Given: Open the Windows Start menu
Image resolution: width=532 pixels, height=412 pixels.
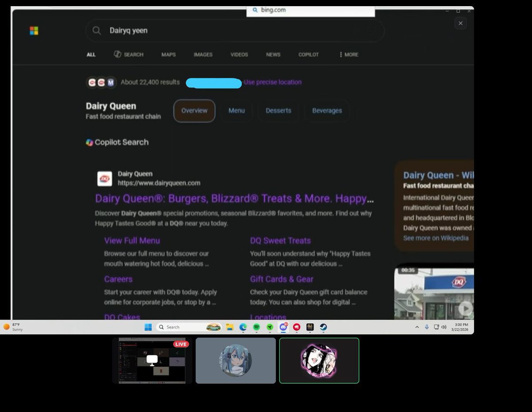Looking at the screenshot, I should 148,327.
